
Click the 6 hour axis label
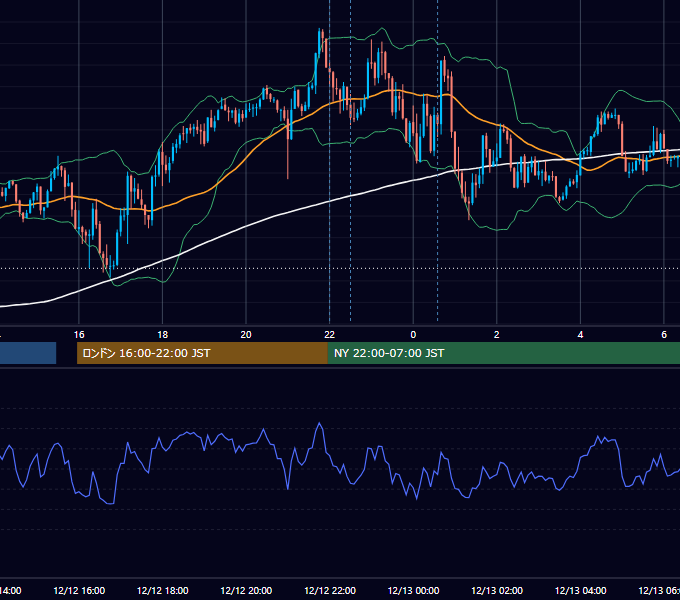664,335
